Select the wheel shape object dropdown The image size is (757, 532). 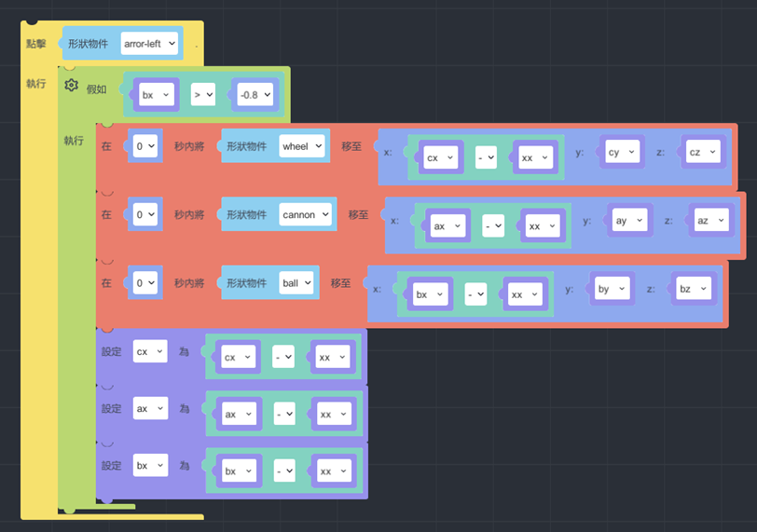(301, 146)
